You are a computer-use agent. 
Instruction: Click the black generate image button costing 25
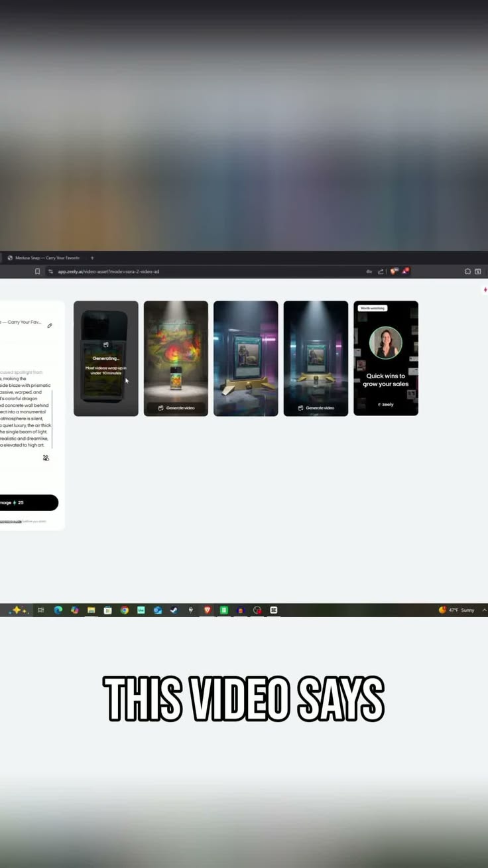pyautogui.click(x=29, y=502)
